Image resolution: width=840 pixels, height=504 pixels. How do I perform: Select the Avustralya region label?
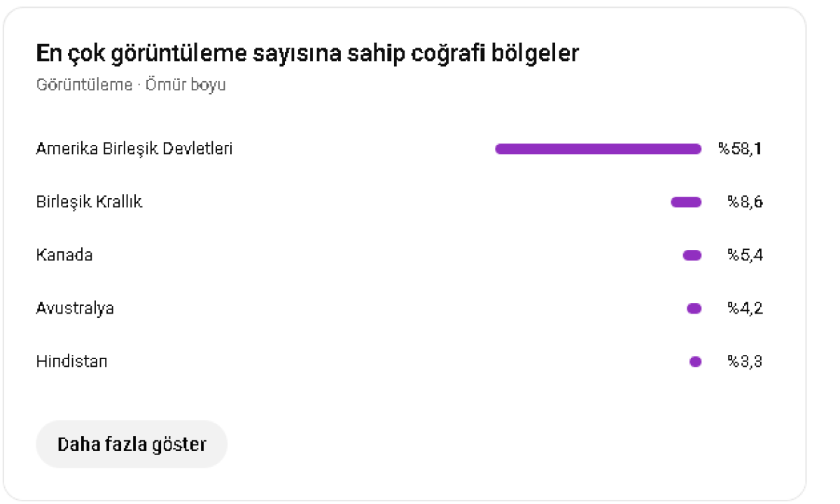click(x=75, y=308)
